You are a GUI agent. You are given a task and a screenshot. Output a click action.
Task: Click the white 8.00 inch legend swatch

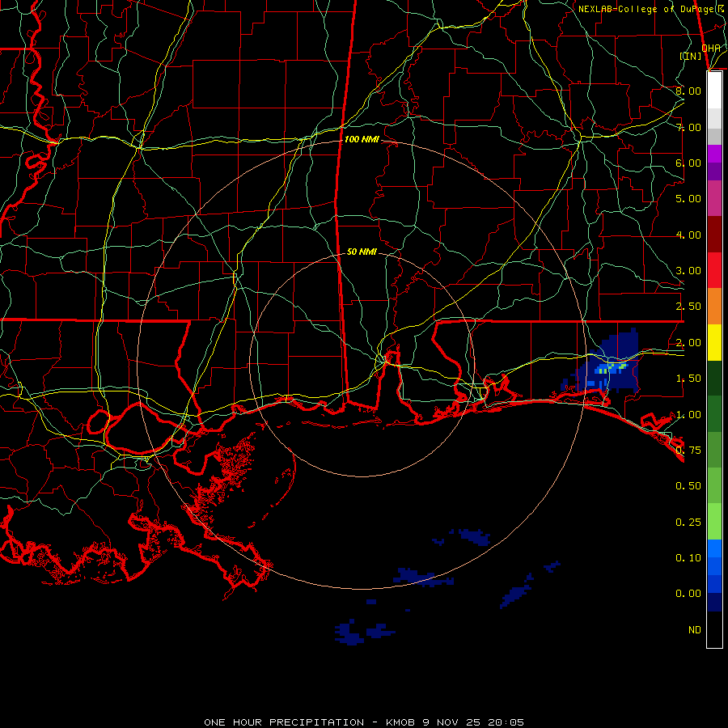[714, 91]
